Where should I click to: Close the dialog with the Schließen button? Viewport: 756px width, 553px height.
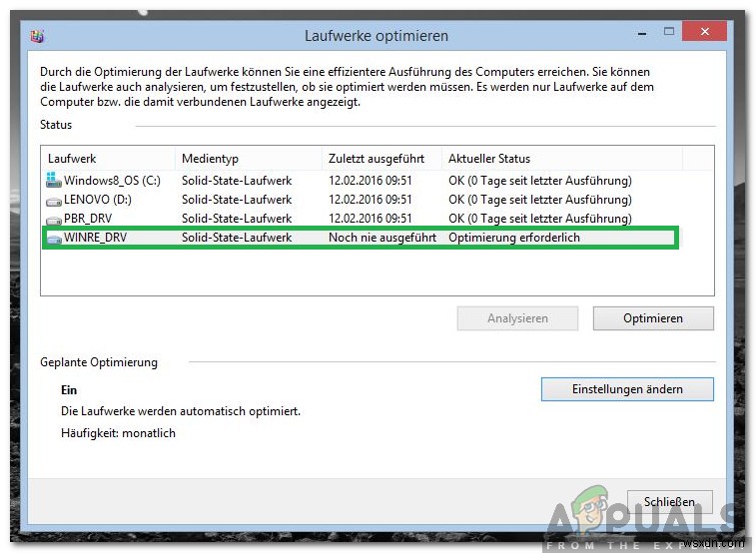click(x=669, y=502)
